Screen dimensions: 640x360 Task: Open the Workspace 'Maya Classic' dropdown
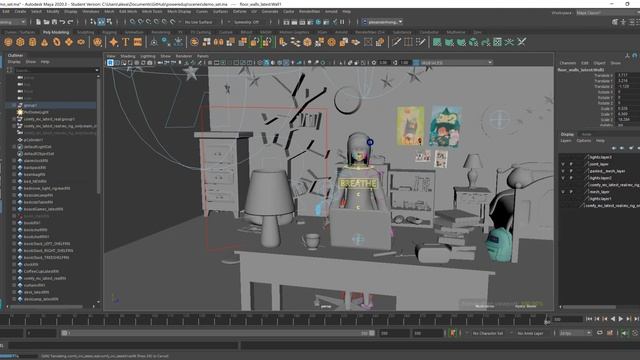[607, 13]
